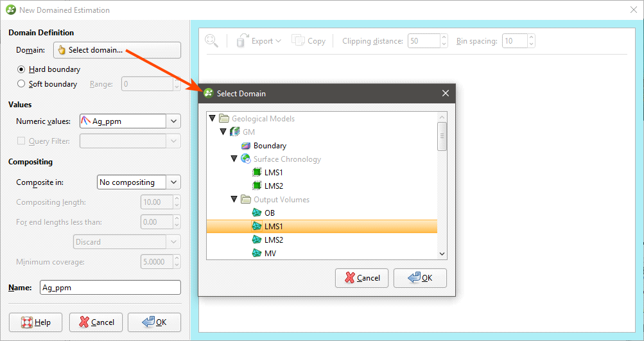
Task: Select the highlighted LMS1 output volume
Action: (x=322, y=227)
